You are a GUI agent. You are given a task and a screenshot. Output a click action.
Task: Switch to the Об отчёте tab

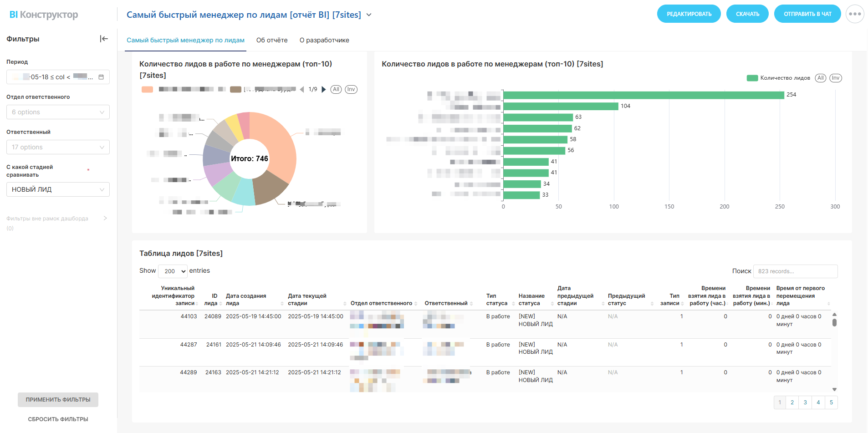pyautogui.click(x=272, y=41)
